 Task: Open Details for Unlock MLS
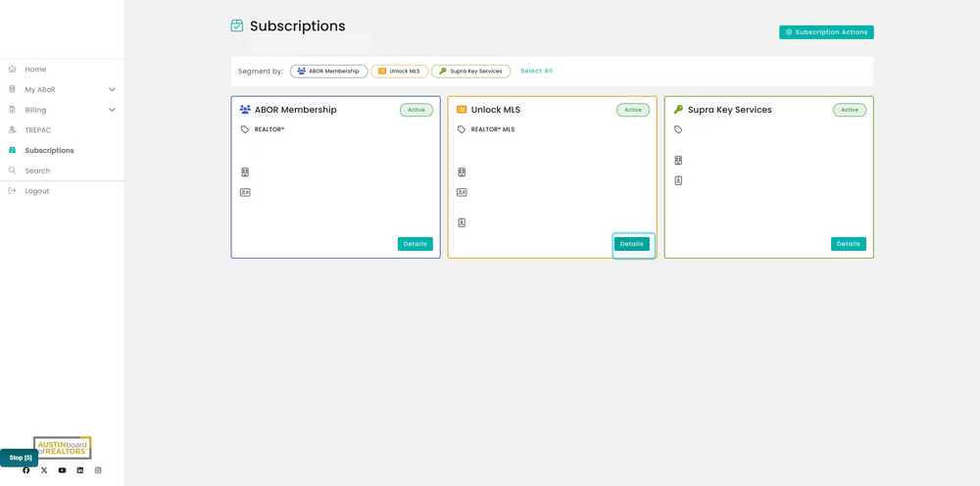click(632, 244)
